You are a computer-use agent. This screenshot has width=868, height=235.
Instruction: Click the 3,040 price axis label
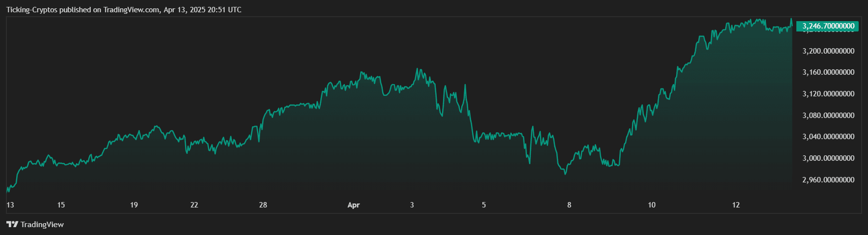click(828, 137)
